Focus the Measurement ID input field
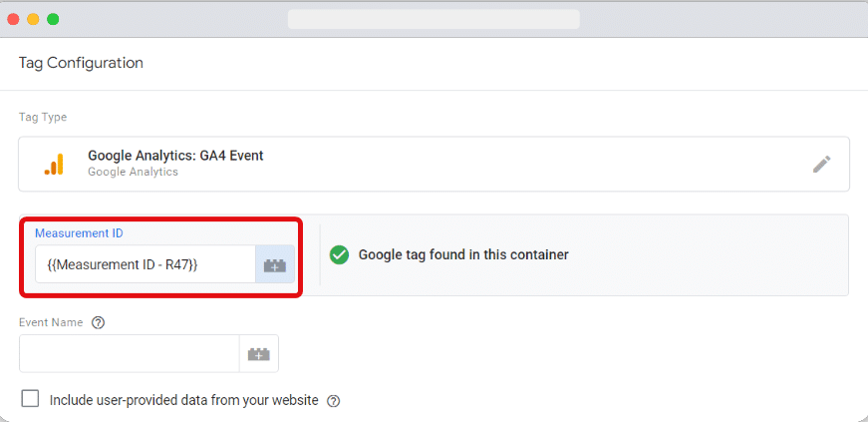This screenshot has width=868, height=422. (x=145, y=264)
